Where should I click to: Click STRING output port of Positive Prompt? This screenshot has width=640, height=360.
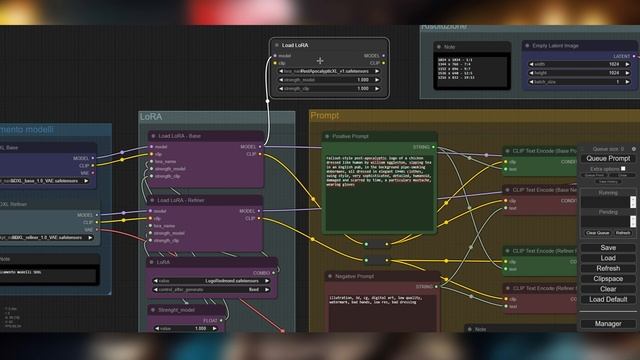pyautogui.click(x=433, y=147)
